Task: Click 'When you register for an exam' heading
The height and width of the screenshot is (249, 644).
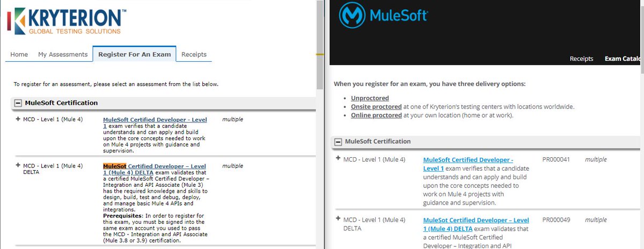Action: click(429, 84)
